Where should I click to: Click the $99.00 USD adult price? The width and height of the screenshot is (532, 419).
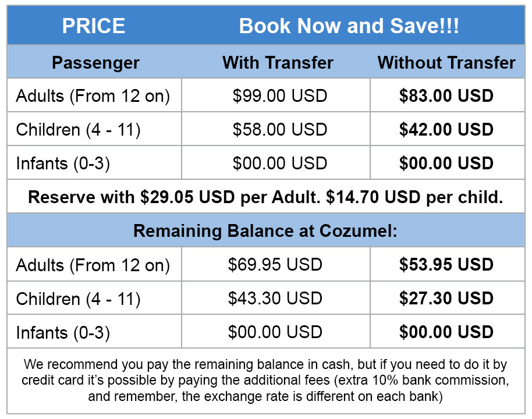point(280,96)
